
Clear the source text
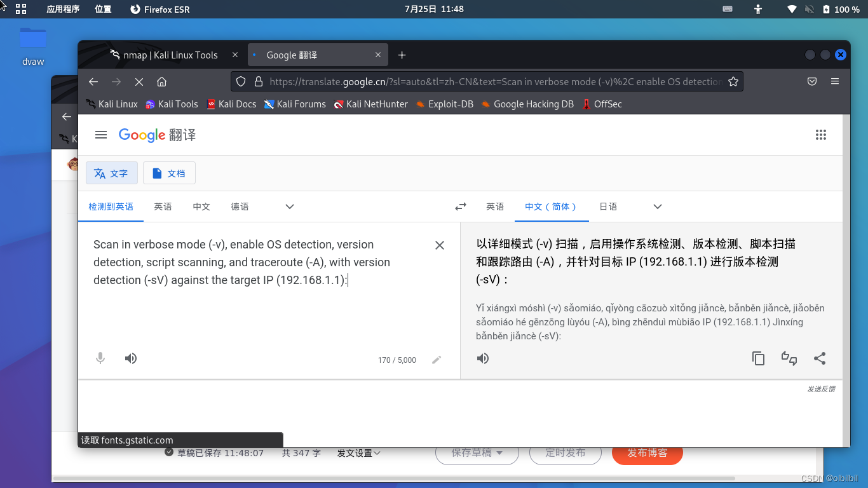tap(439, 245)
